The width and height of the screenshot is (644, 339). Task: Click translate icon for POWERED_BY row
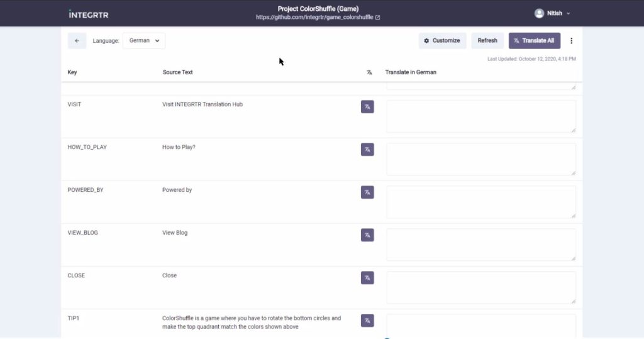point(367,192)
